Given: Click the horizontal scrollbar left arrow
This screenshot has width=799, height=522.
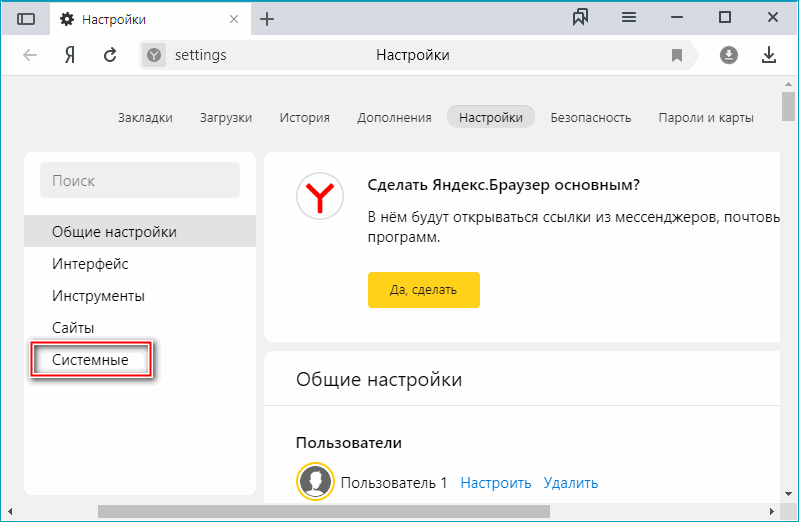Looking at the screenshot, I should [10, 511].
